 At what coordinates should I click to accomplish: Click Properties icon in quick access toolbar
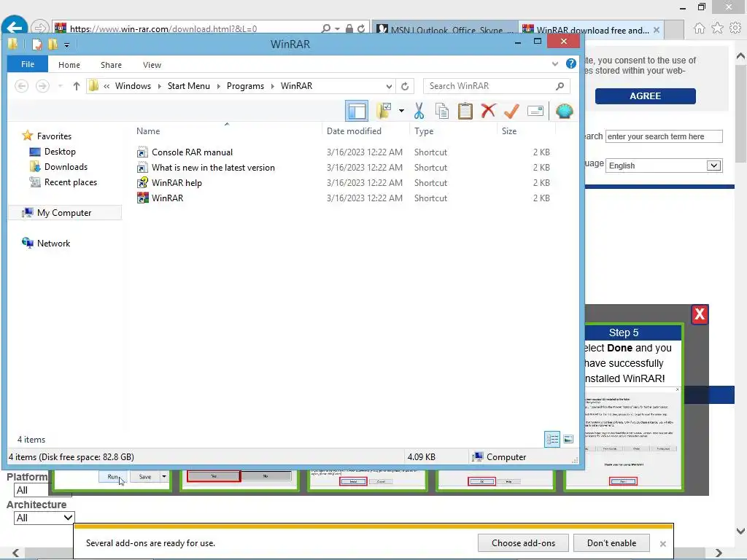pyautogui.click(x=36, y=44)
